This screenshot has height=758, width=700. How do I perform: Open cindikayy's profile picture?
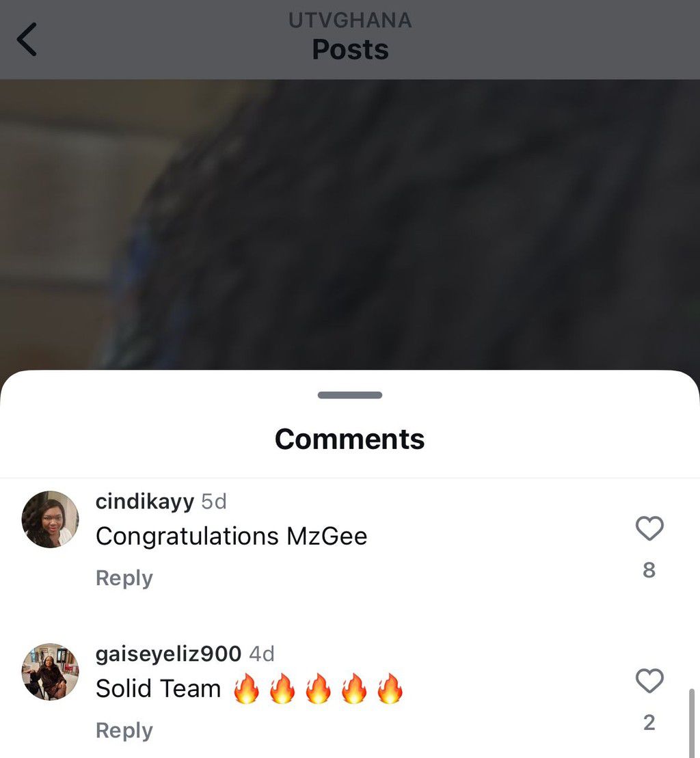pyautogui.click(x=51, y=519)
